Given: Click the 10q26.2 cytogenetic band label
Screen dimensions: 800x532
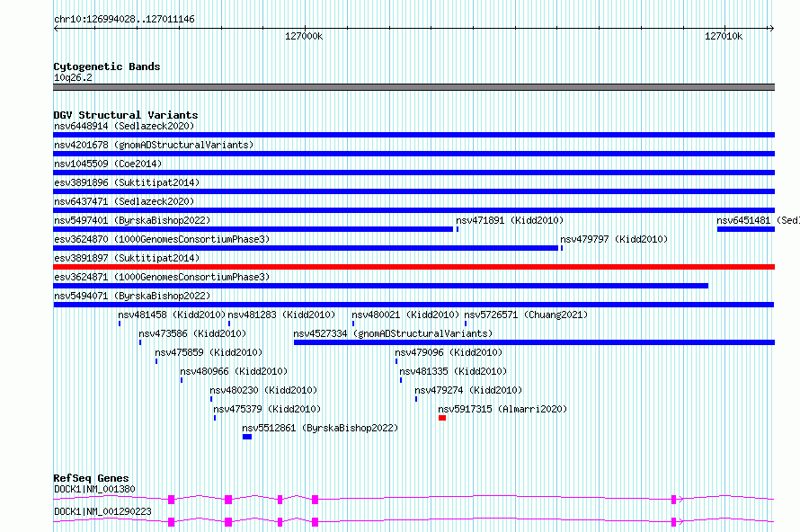Looking at the screenshot, I should 73,77.
